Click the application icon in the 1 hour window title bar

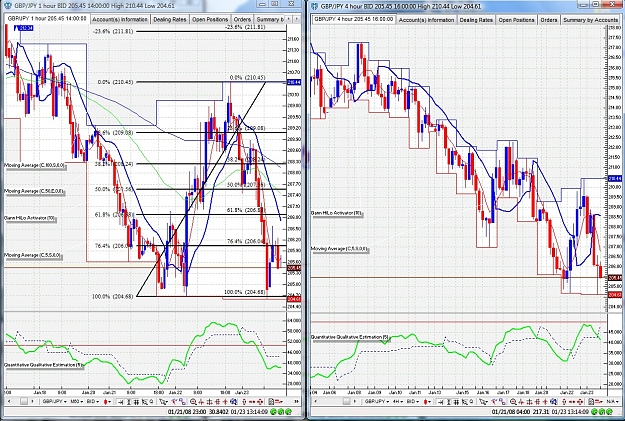(9, 6)
